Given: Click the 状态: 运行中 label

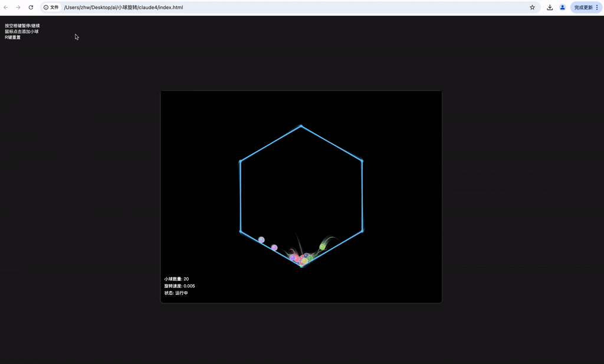Looking at the screenshot, I should click(176, 293).
